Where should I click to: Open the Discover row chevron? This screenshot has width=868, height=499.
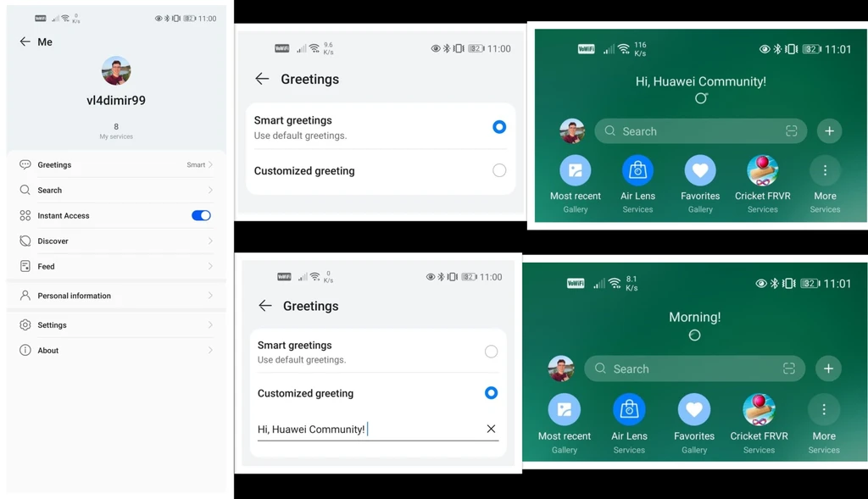tap(210, 241)
